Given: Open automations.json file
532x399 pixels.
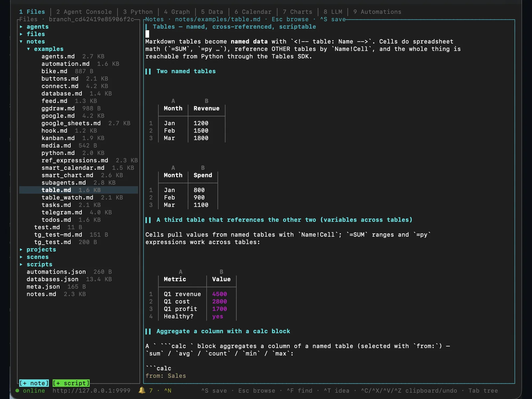Looking at the screenshot, I should click(x=56, y=272).
